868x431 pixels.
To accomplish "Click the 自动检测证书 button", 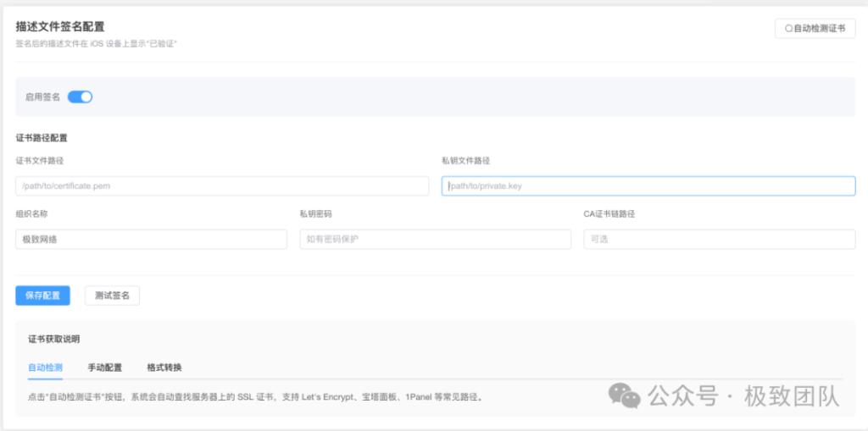I will pyautogui.click(x=815, y=29).
